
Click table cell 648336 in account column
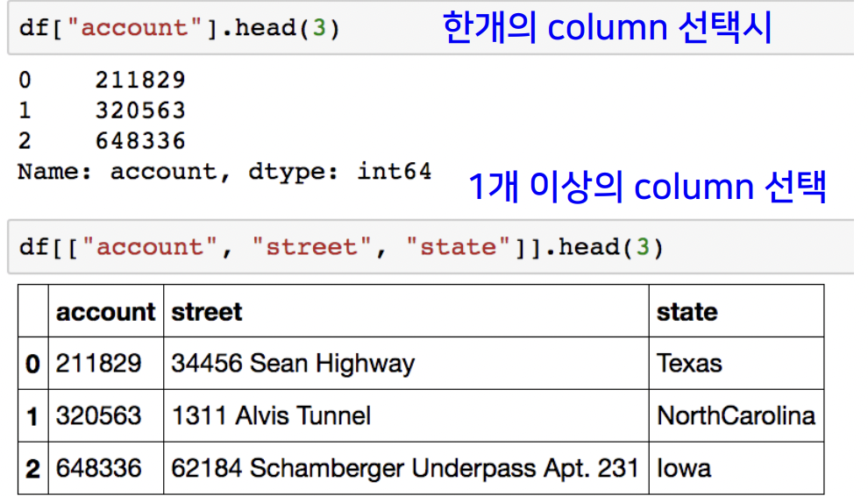pos(106,468)
